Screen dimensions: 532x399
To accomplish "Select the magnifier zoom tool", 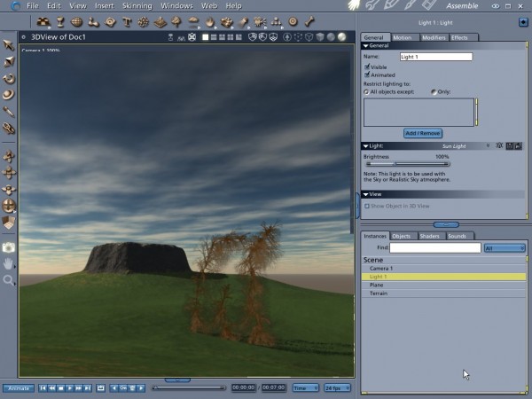I will [9, 280].
